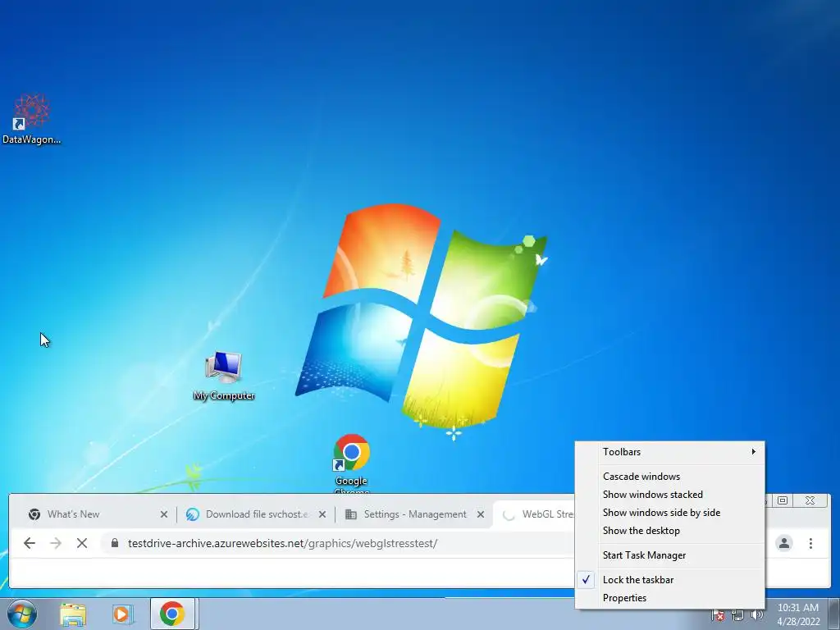Start Task Manager from the context menu

click(669, 555)
